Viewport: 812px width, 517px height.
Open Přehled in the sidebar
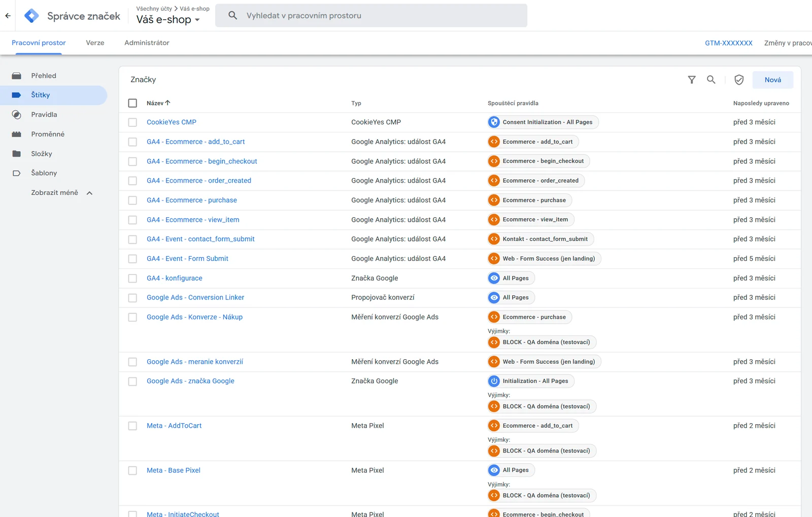44,76
